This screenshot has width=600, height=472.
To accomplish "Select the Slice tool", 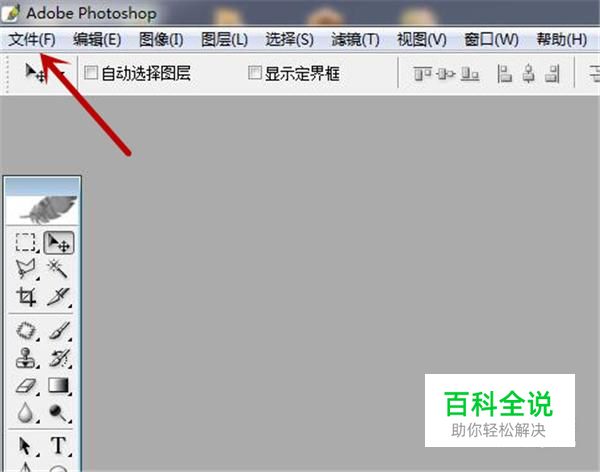I will click(x=58, y=296).
